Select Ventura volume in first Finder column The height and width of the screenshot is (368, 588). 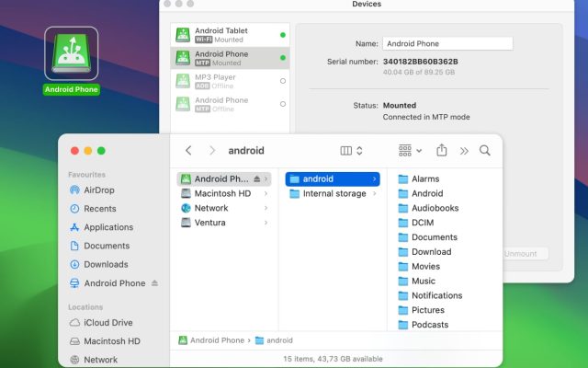[x=224, y=223]
